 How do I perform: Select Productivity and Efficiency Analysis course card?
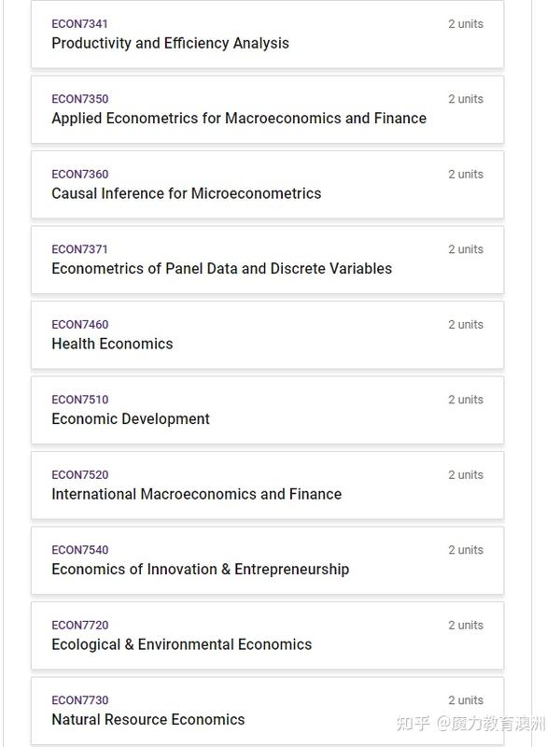click(x=267, y=35)
